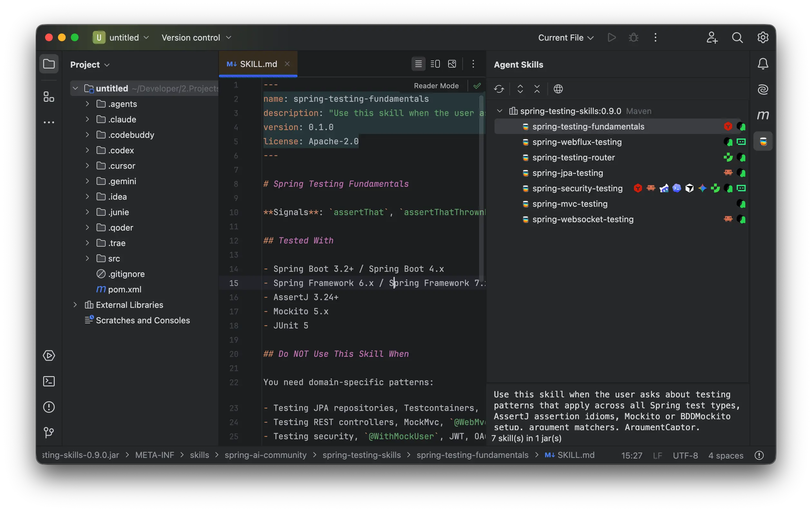Select the .idea folder row
This screenshot has height=512, width=812.
(x=144, y=197)
